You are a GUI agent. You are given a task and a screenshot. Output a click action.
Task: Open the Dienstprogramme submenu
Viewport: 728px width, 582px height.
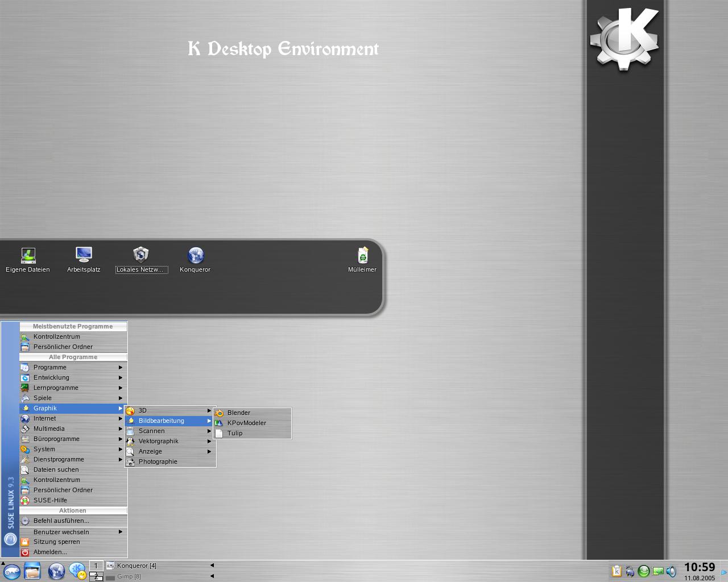coord(73,459)
